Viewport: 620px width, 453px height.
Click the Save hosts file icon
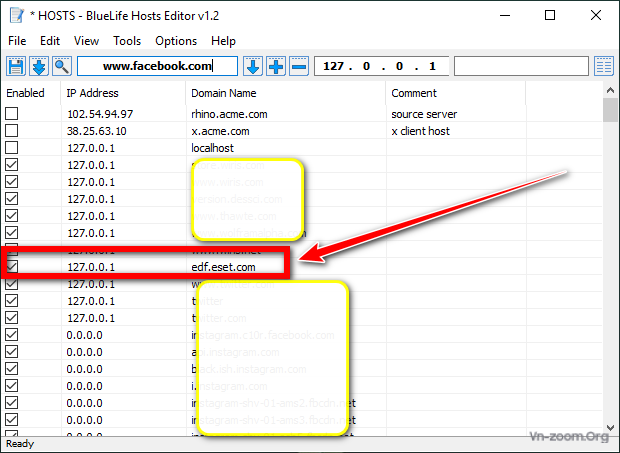[16, 66]
